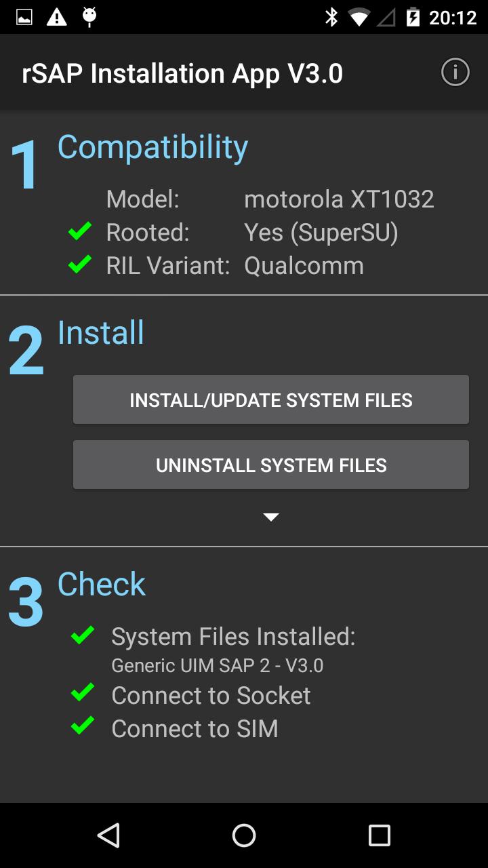Tap the Wi-Fi signal status icon

(x=359, y=17)
